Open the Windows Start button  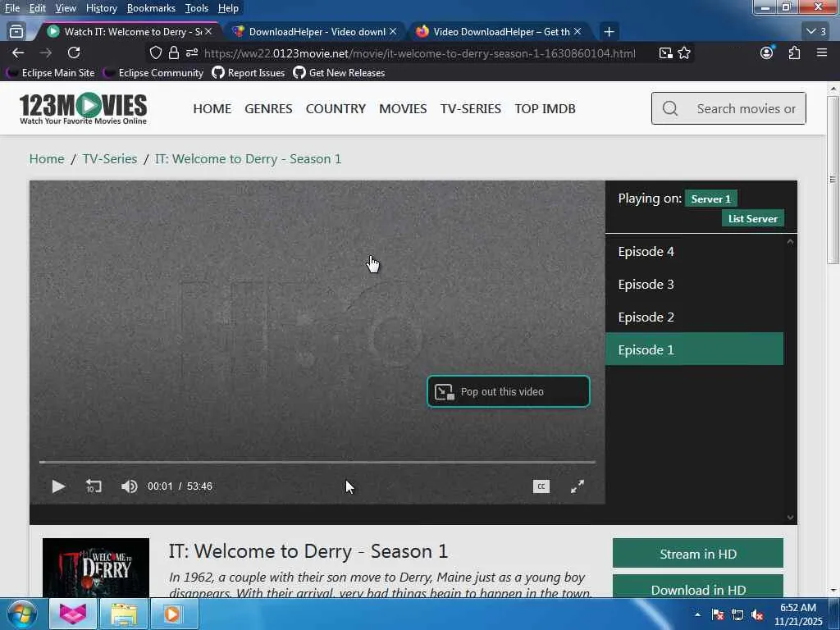click(22, 614)
